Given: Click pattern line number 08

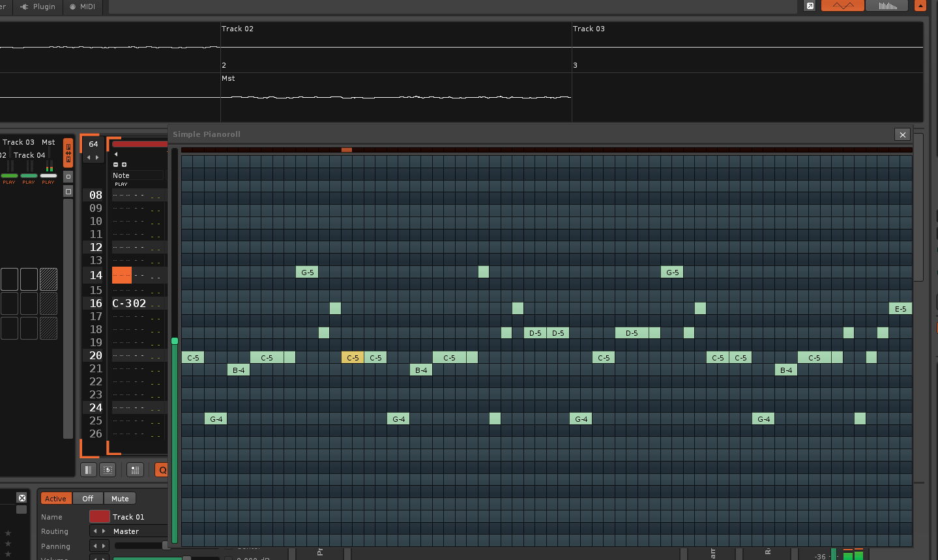Looking at the screenshot, I should coord(96,195).
